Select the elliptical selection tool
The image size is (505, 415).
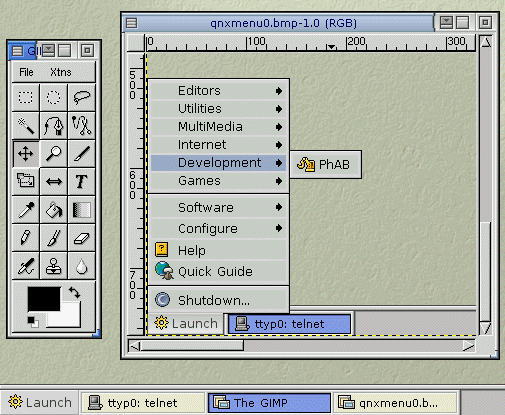click(x=53, y=97)
